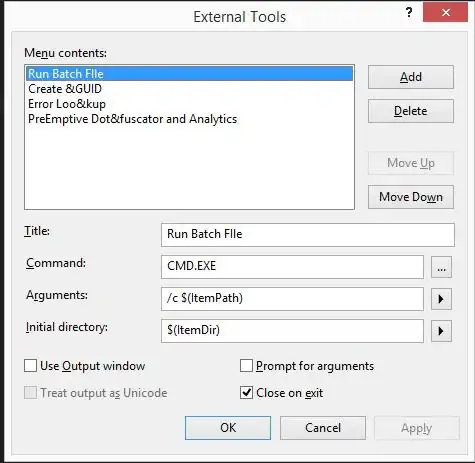Open the Initial directory macro arrow menu
475x463 pixels.
coord(441,331)
